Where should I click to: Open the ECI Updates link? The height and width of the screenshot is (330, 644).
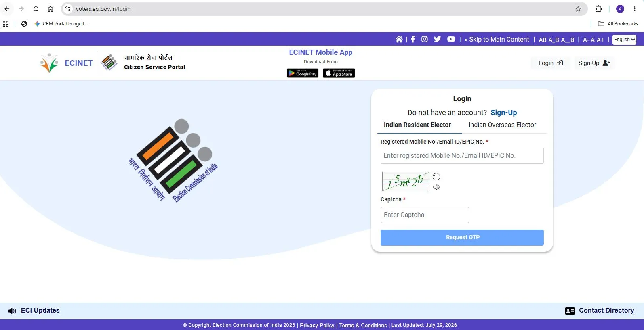click(40, 311)
